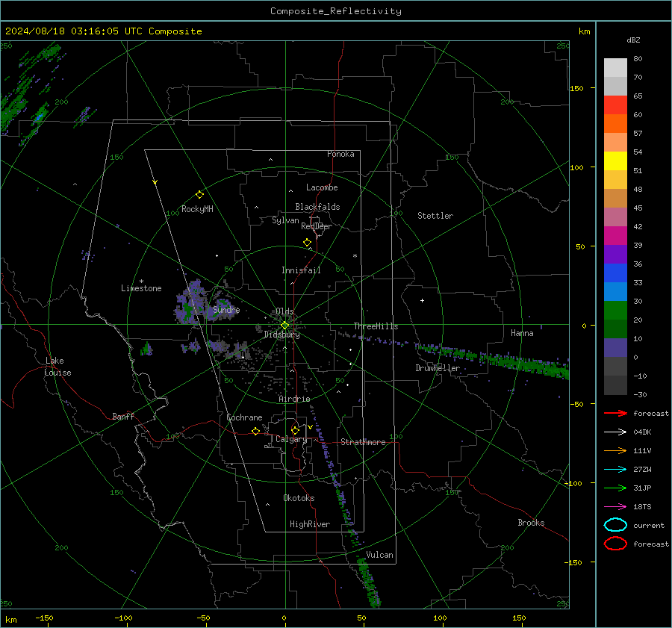Viewport: 672px width, 628px height.
Task: Click the orange 111V arrow icon
Action: 615,450
